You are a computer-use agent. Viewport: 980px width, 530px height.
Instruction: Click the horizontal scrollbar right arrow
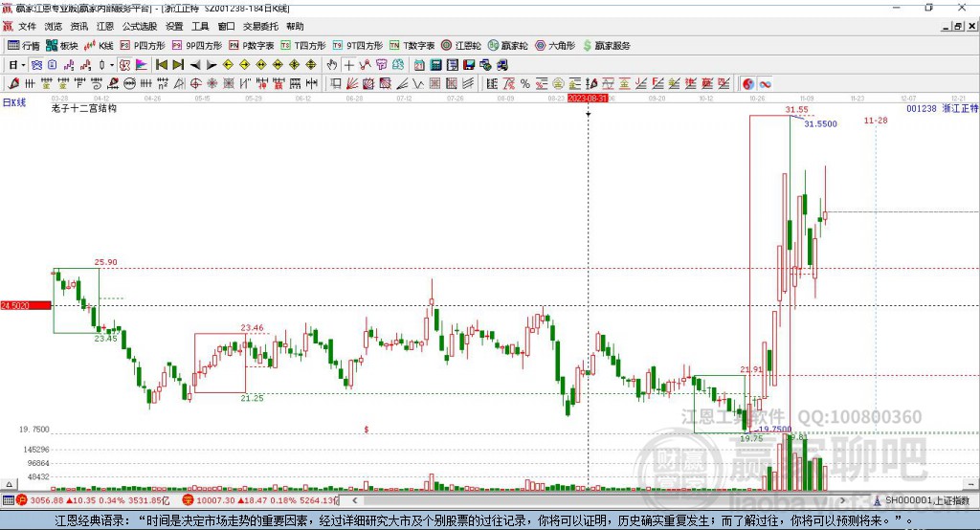(x=842, y=500)
